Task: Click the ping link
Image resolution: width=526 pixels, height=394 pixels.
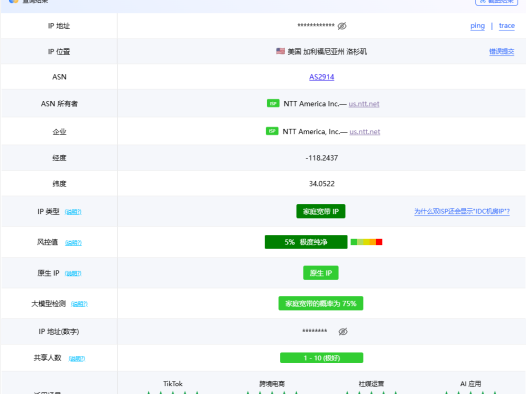Action: (x=477, y=26)
